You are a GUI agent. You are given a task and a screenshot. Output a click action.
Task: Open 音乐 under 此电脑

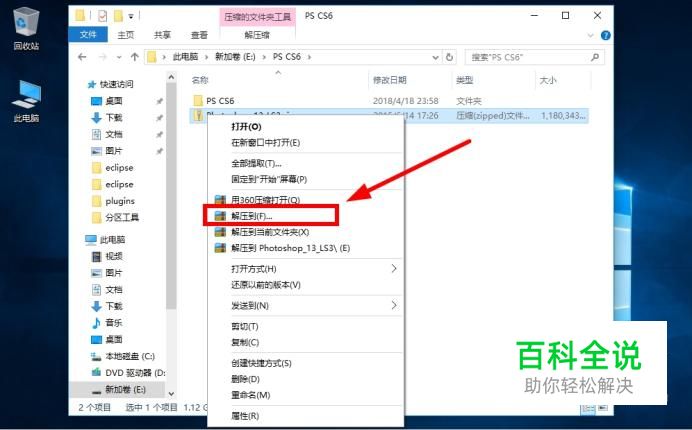113,323
